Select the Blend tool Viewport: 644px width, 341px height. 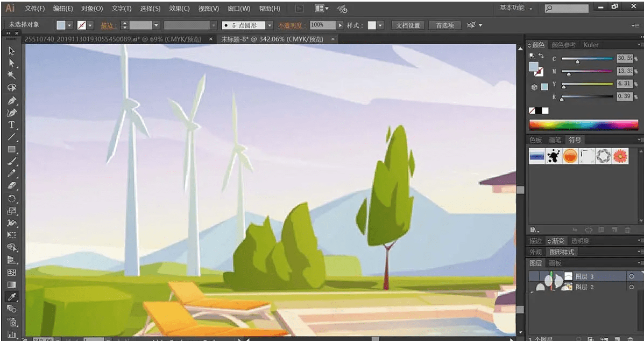click(x=11, y=309)
